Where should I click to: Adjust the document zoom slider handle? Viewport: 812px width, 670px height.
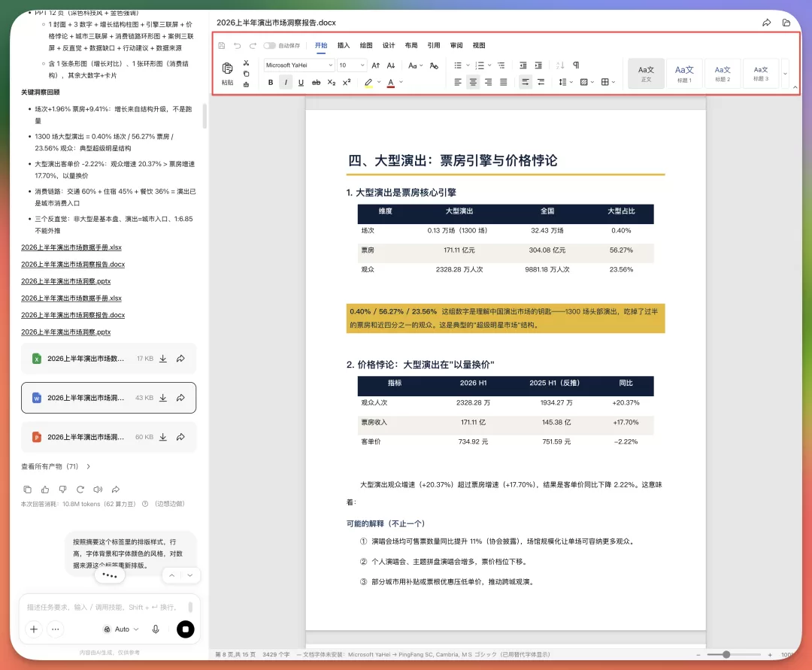pos(726,654)
